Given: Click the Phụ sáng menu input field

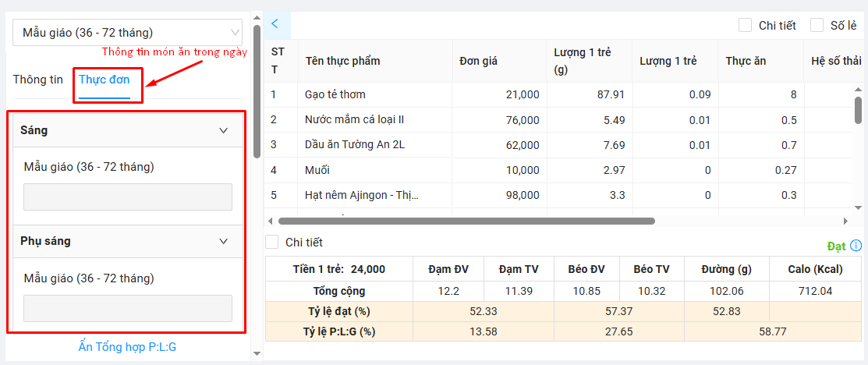Looking at the screenshot, I should click(x=128, y=308).
